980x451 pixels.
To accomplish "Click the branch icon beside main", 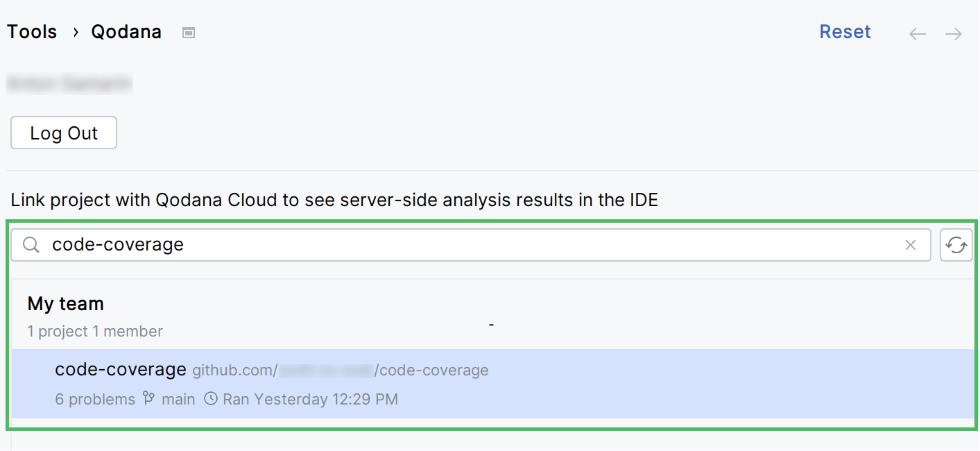I will pyautogui.click(x=148, y=399).
